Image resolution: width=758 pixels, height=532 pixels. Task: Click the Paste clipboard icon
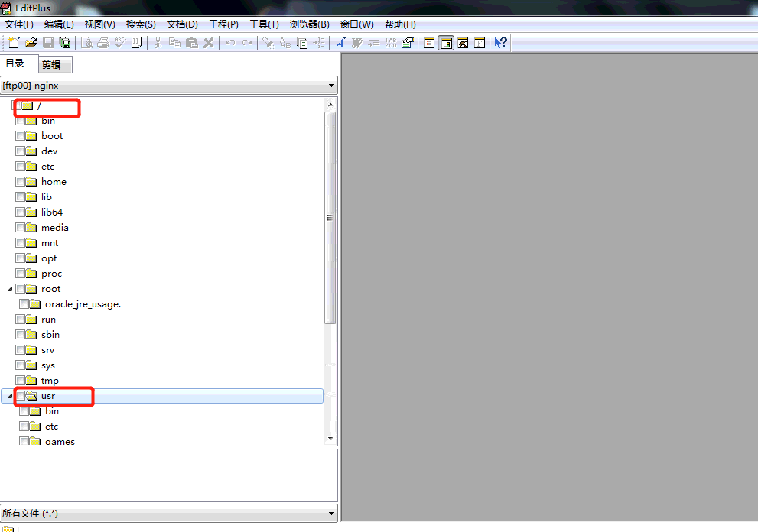(191, 43)
